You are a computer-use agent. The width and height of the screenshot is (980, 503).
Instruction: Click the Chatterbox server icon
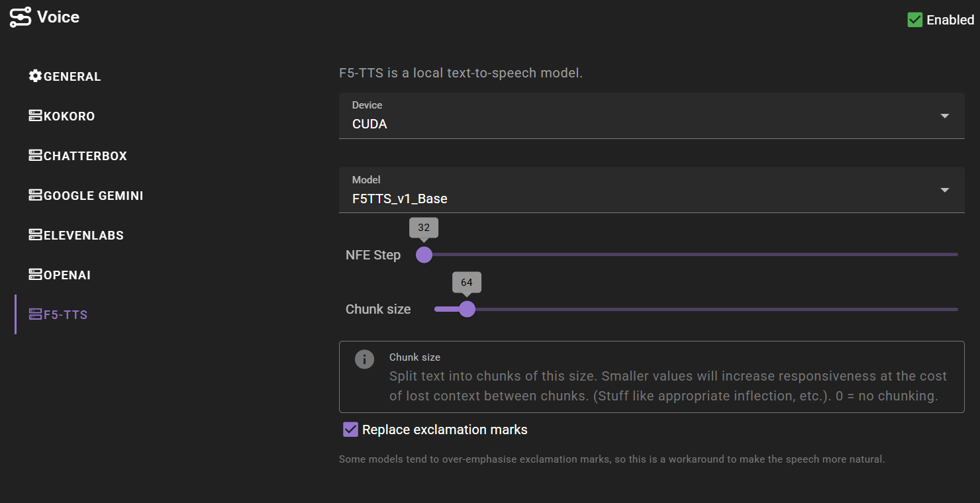pos(35,156)
